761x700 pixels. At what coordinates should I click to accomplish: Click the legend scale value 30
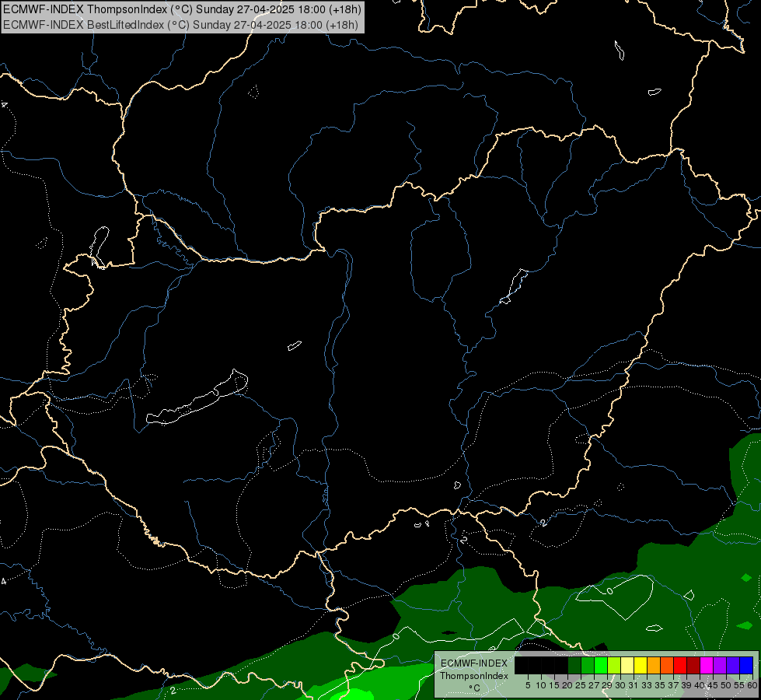click(620, 685)
